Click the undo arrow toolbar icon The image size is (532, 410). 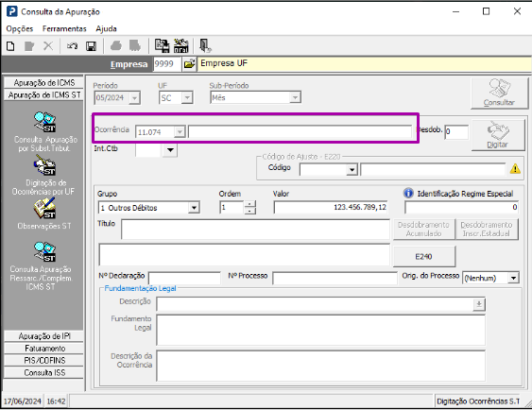72,45
